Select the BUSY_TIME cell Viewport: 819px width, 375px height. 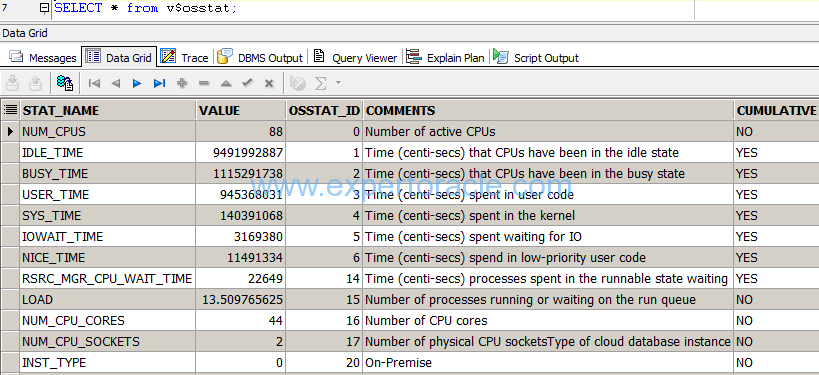point(108,173)
